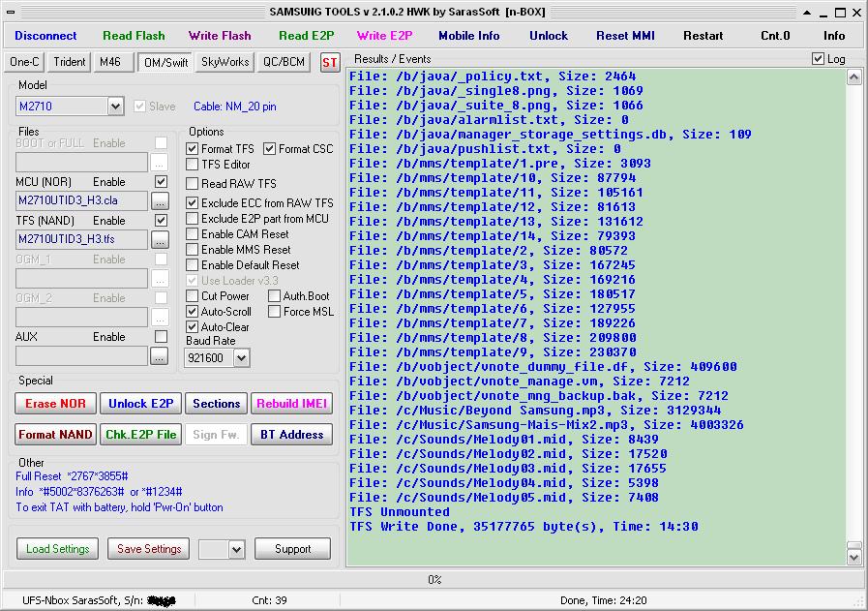The image size is (868, 611).
Task: Click Read Flash in the toolbar
Action: click(x=134, y=36)
